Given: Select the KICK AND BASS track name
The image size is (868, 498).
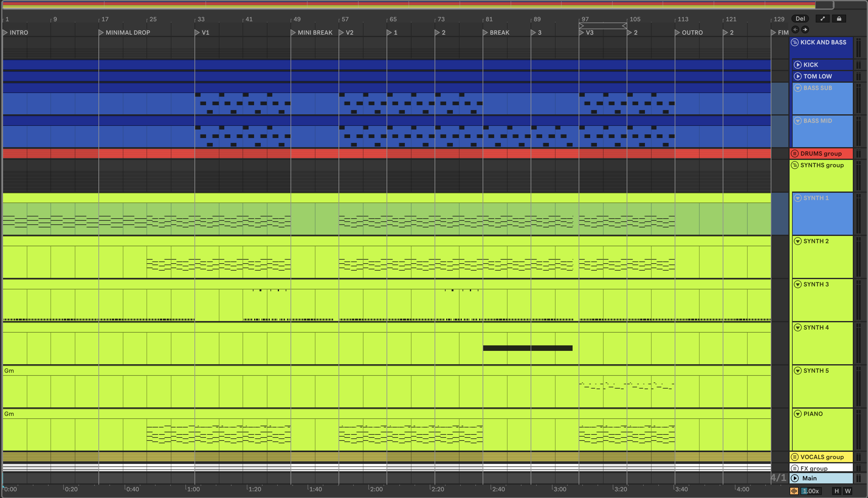Looking at the screenshot, I should coord(823,42).
